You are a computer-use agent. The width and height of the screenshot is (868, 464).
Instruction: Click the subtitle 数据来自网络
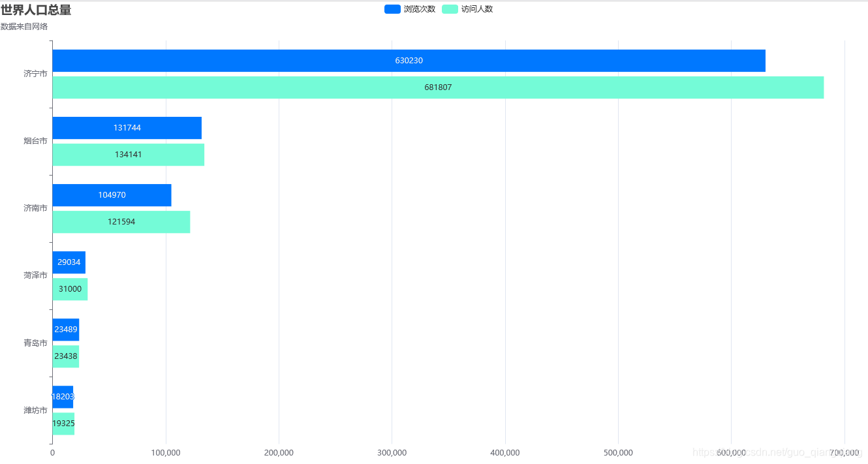click(24, 27)
